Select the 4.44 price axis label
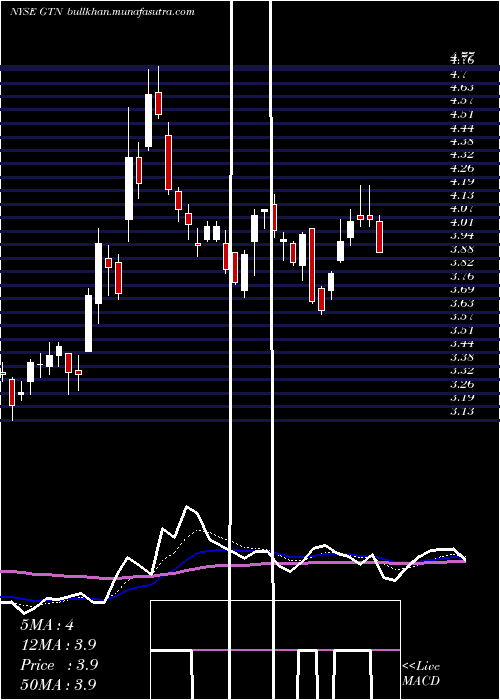The height and width of the screenshot is (700, 500). [x=462, y=128]
